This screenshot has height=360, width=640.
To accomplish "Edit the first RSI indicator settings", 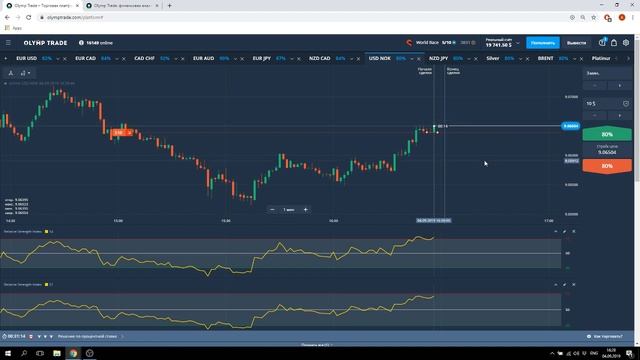I will tap(564, 231).
